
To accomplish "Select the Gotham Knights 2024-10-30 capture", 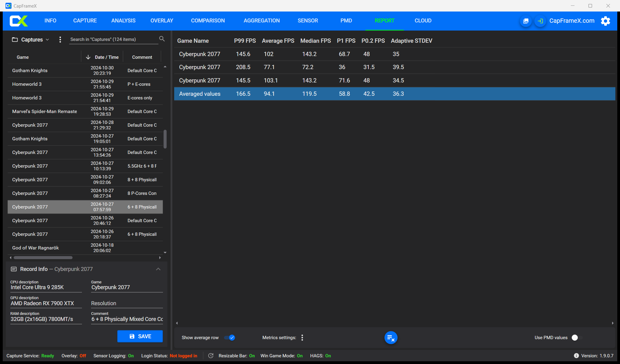I will (85, 71).
